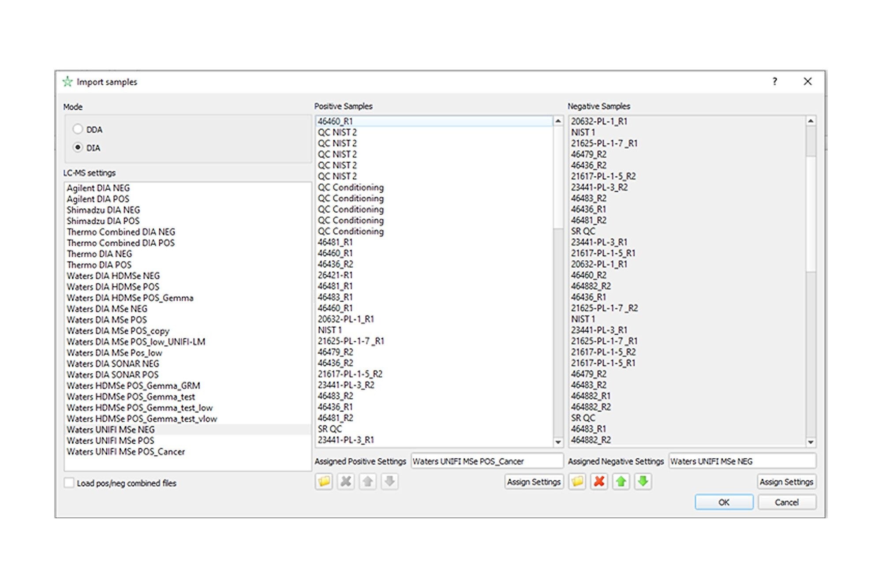Click the gray up arrow under Positive Samples
882x588 pixels.
[x=367, y=481]
